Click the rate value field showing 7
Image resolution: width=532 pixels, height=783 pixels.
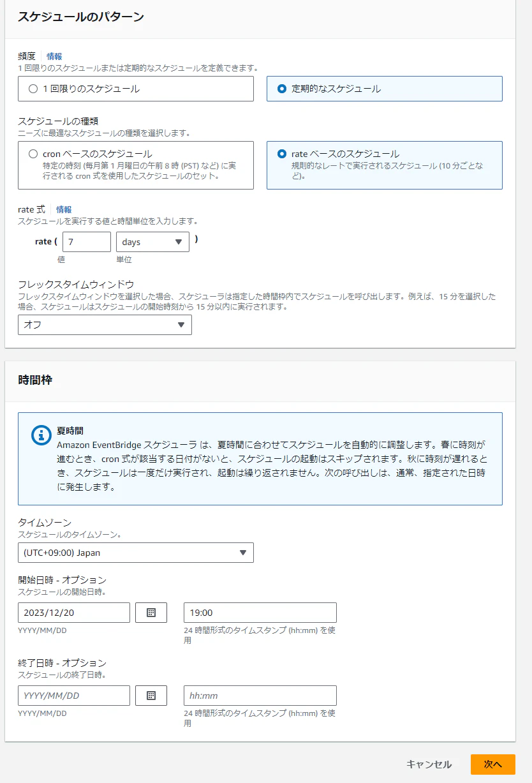click(x=86, y=242)
